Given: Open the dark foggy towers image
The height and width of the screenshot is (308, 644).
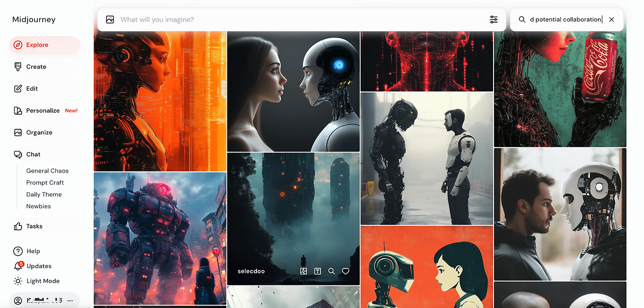Looking at the screenshot, I should click(x=293, y=219).
